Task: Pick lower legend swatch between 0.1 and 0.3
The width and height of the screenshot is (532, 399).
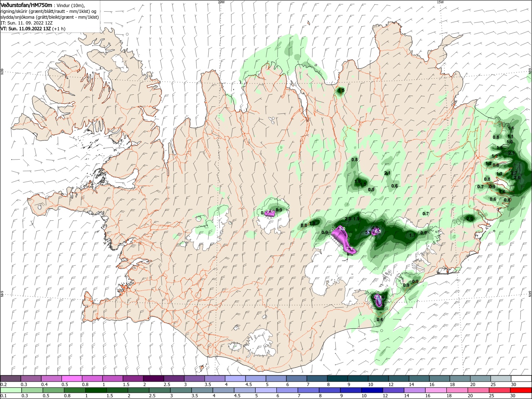Action: pyautogui.click(x=11, y=390)
